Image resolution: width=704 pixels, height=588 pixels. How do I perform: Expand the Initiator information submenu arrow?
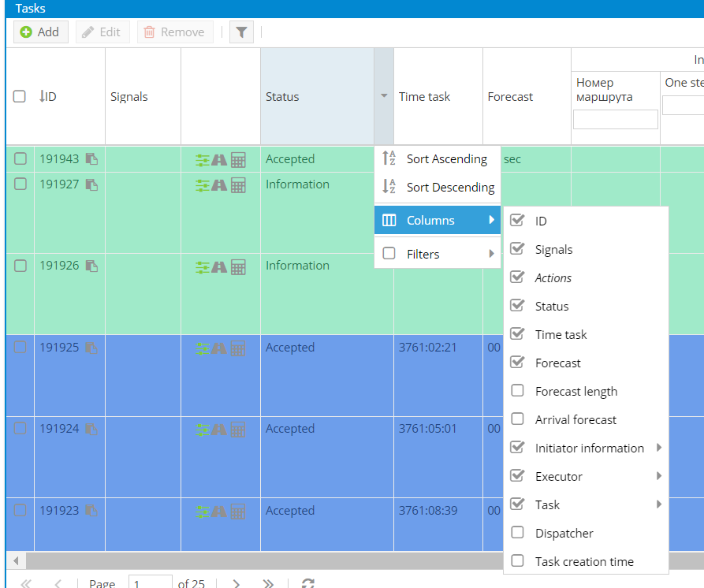tap(658, 448)
